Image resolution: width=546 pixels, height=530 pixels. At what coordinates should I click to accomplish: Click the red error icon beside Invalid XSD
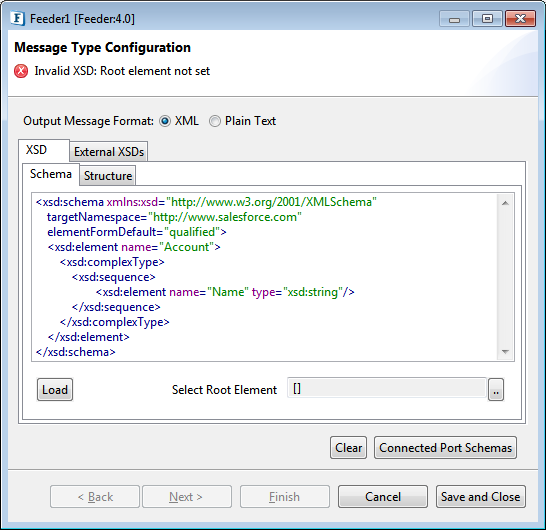(21, 71)
